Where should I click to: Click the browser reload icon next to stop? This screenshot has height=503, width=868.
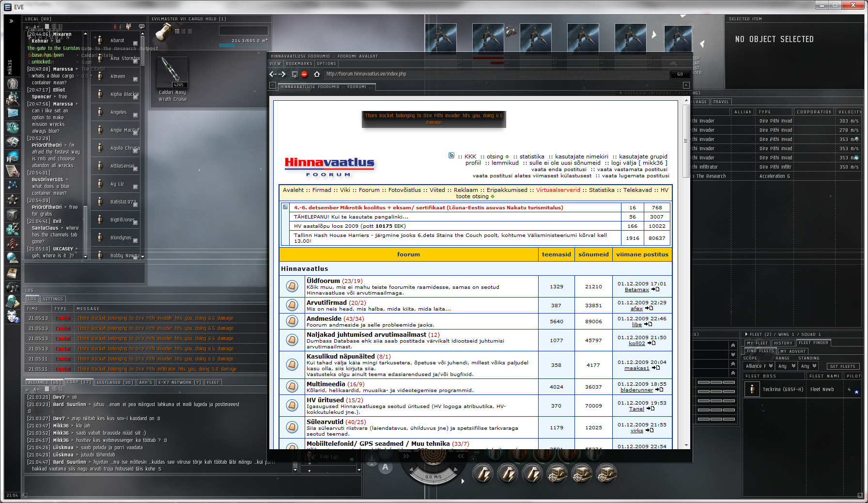tap(294, 74)
